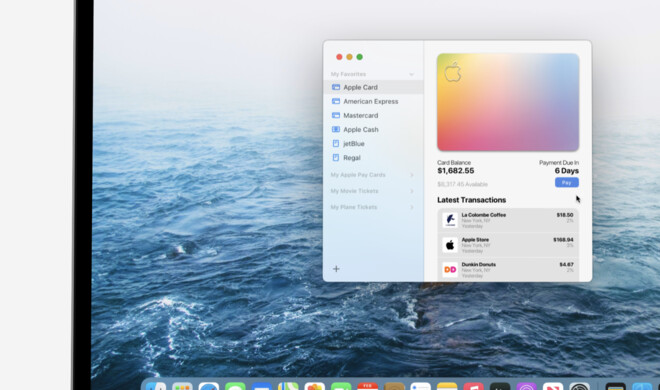
Task: Maximize the wallet window with green button
Action: point(359,57)
